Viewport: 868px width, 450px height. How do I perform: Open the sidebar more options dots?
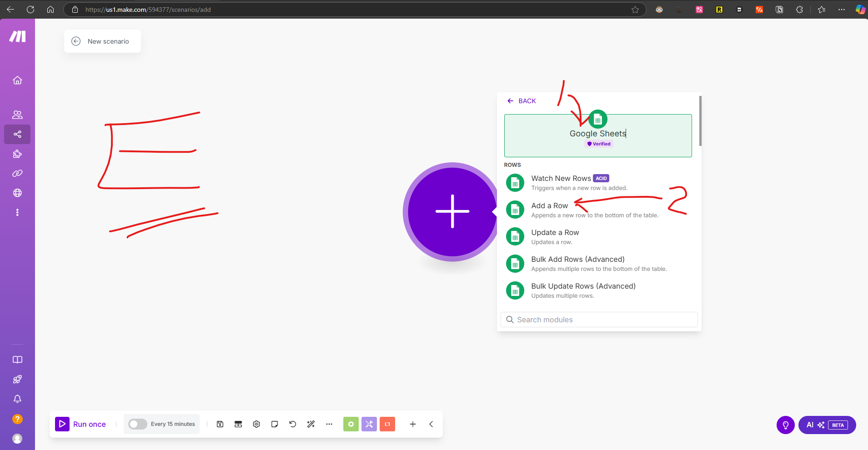17,212
